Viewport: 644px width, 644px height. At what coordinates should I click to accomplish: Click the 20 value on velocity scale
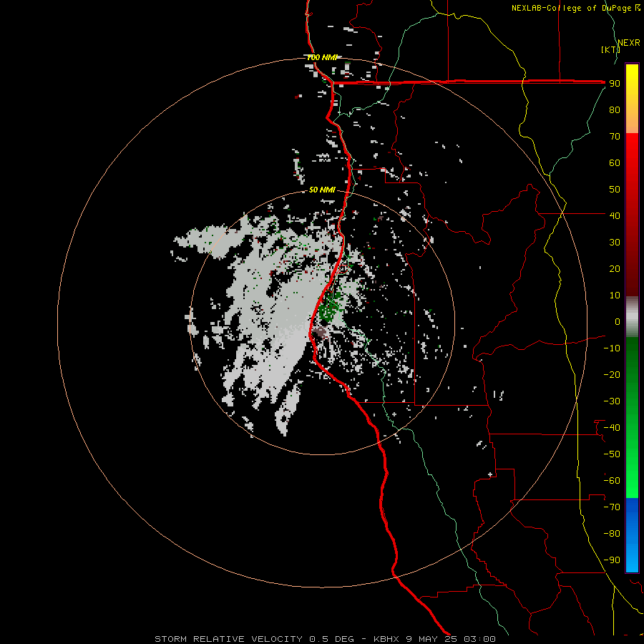coord(615,269)
